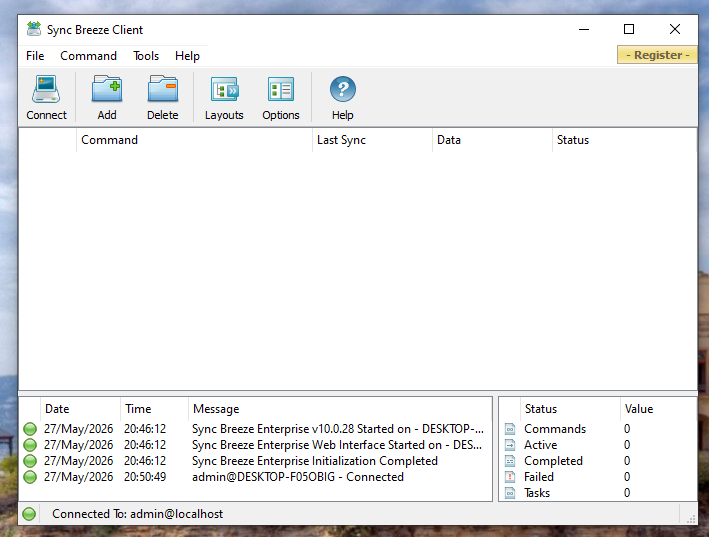The image size is (709, 537).
Task: Click the blue Help question icon
Action: point(343,89)
